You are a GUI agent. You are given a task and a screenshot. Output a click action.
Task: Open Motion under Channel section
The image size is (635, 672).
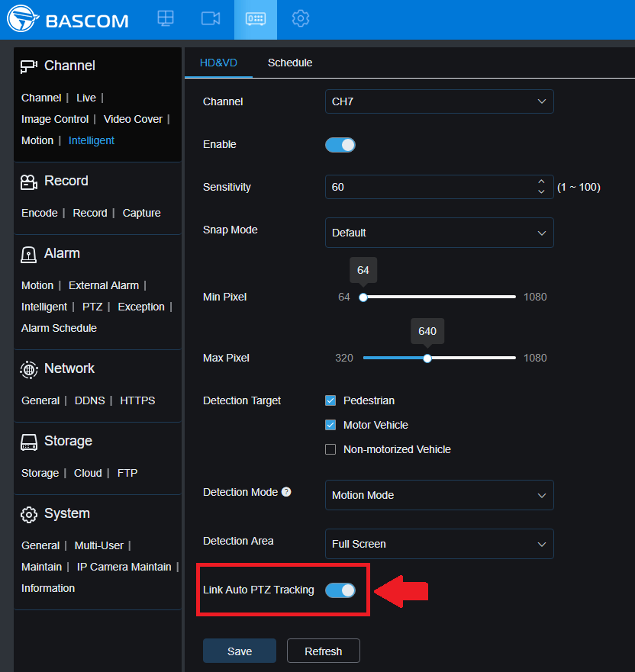(x=37, y=140)
